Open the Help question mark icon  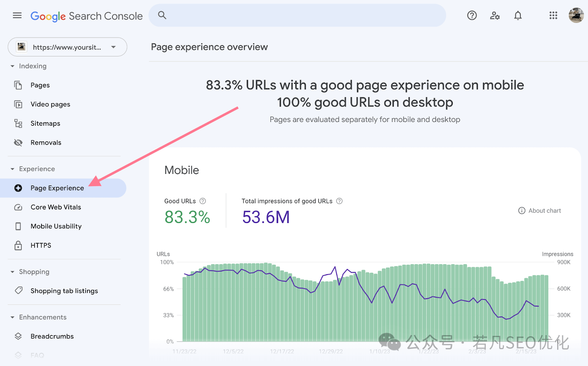click(x=472, y=15)
